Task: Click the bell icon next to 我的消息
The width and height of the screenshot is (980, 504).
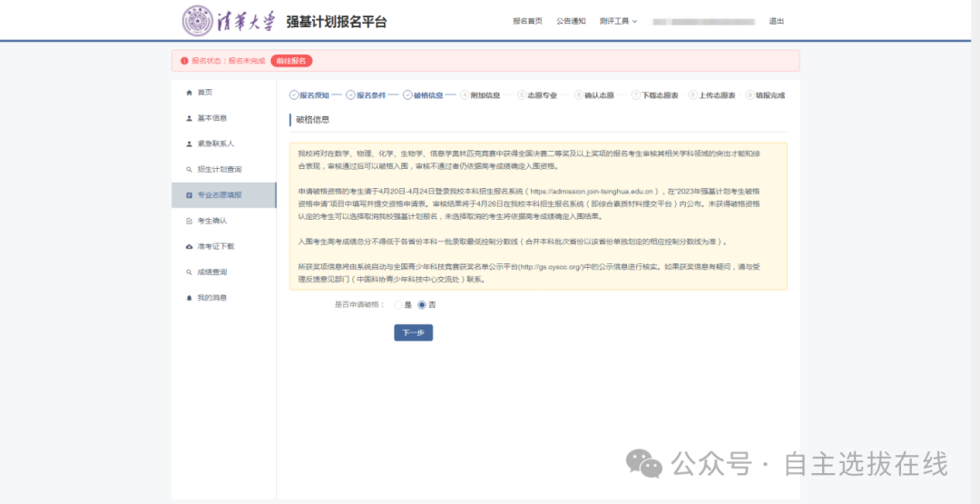Action: [189, 298]
